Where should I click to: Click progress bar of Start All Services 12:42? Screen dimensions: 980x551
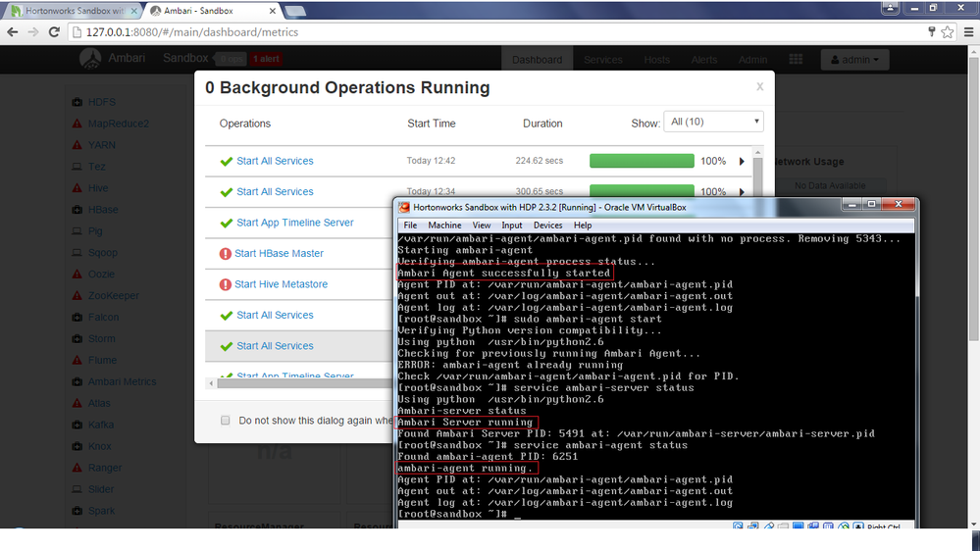point(642,161)
